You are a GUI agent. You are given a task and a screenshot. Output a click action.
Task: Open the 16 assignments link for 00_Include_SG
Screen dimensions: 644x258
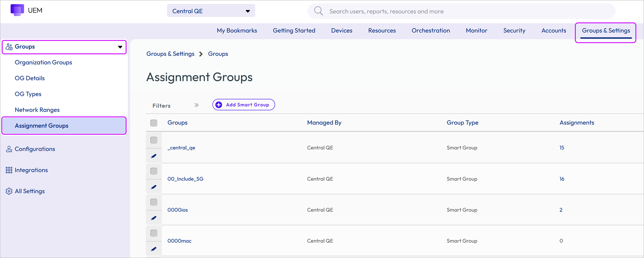click(562, 179)
